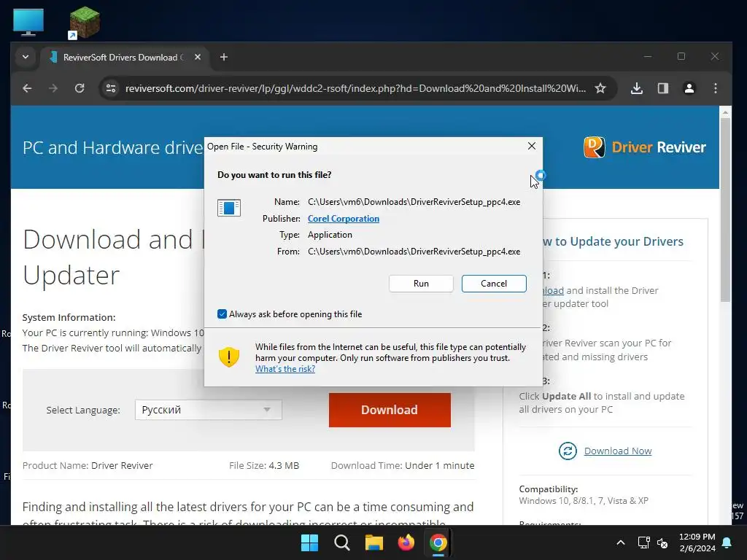Click the 'File Size: 4.3 MB' text

(264, 466)
